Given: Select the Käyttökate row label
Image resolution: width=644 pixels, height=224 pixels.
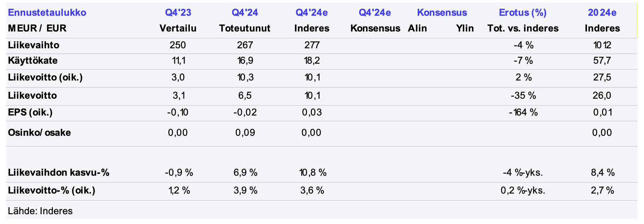Looking at the screenshot, I should point(33,61).
